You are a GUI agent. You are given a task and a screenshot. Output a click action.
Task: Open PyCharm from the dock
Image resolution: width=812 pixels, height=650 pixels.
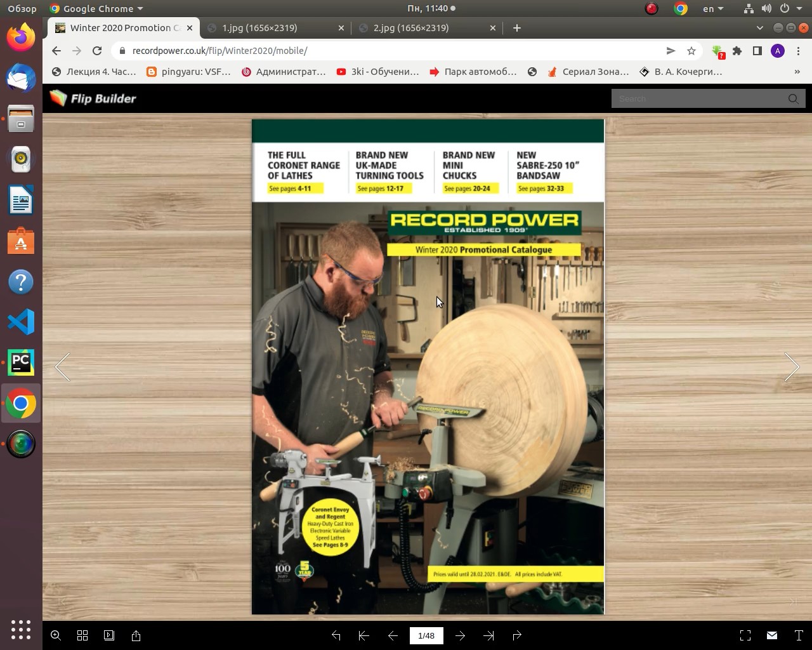click(x=21, y=362)
